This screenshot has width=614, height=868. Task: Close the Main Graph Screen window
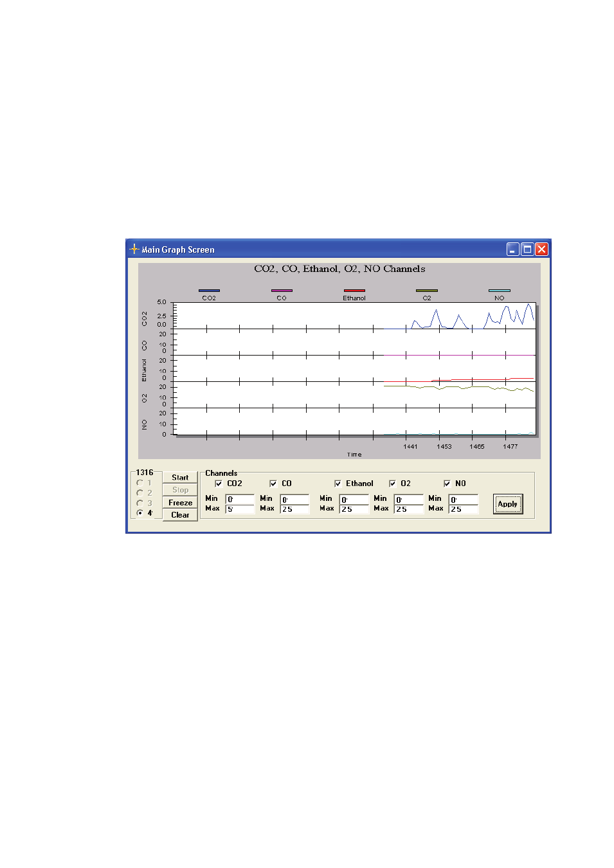click(x=541, y=249)
